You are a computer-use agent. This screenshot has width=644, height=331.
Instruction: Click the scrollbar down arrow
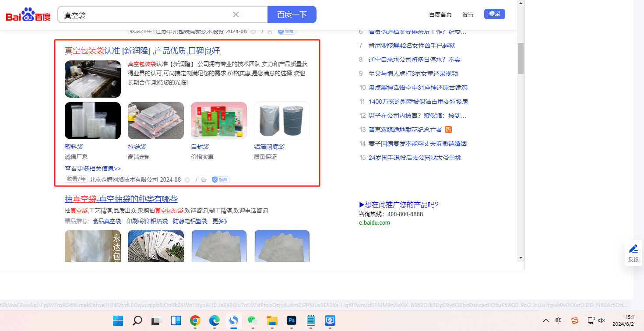[521, 257]
